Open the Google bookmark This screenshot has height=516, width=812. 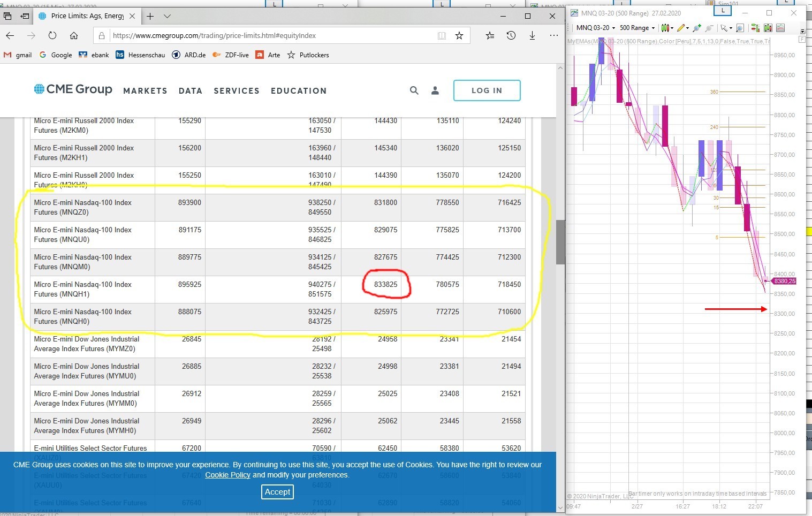[56, 55]
